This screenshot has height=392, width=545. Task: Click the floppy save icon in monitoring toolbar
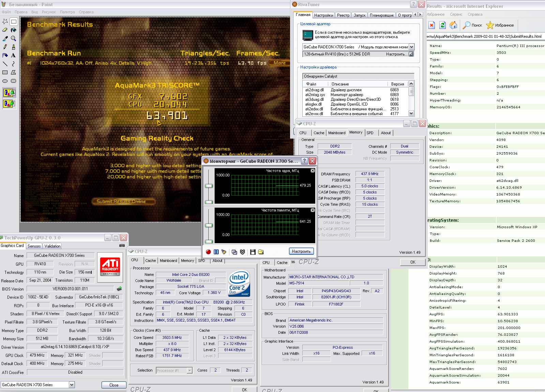tap(253, 252)
